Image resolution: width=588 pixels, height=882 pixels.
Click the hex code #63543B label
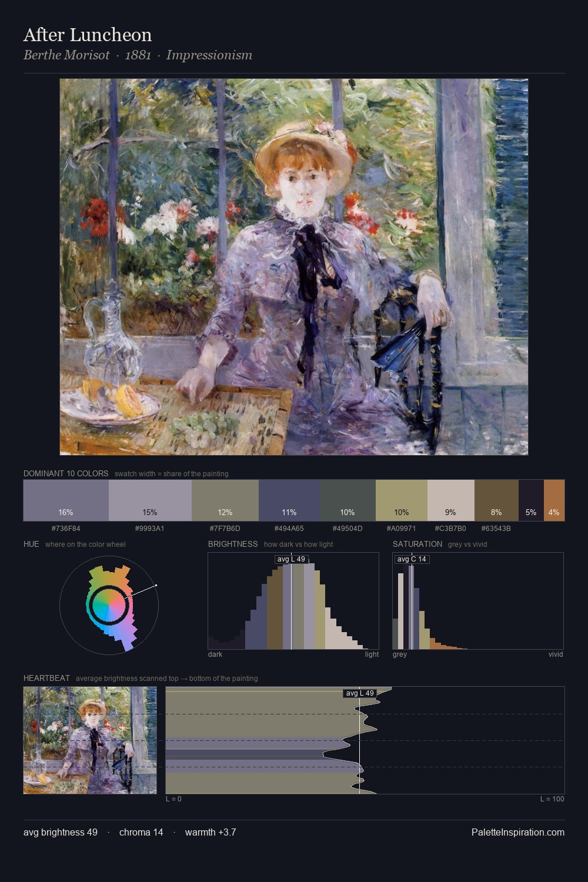tap(496, 529)
